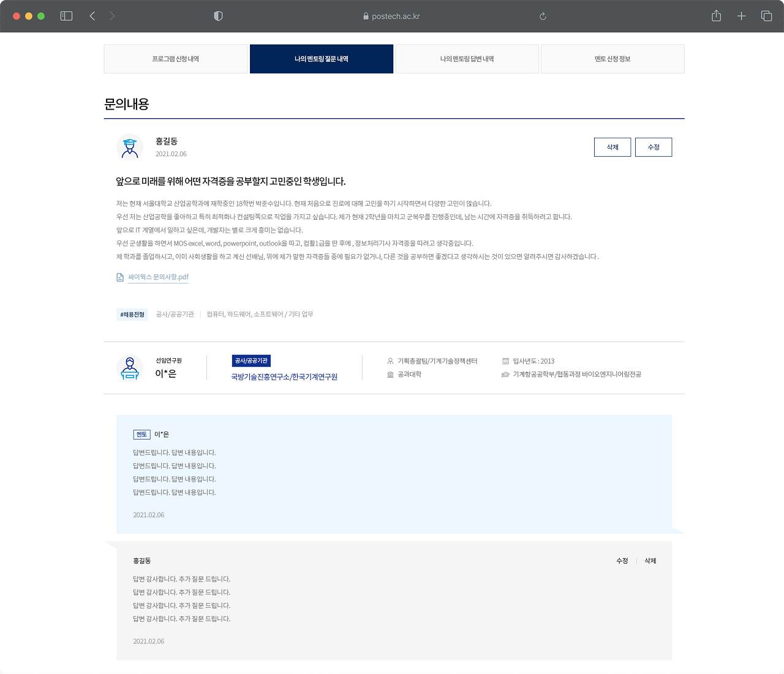This screenshot has height=674, width=784.
Task: Click the 공사/공공기관 badge above the institute name
Action: click(251, 361)
